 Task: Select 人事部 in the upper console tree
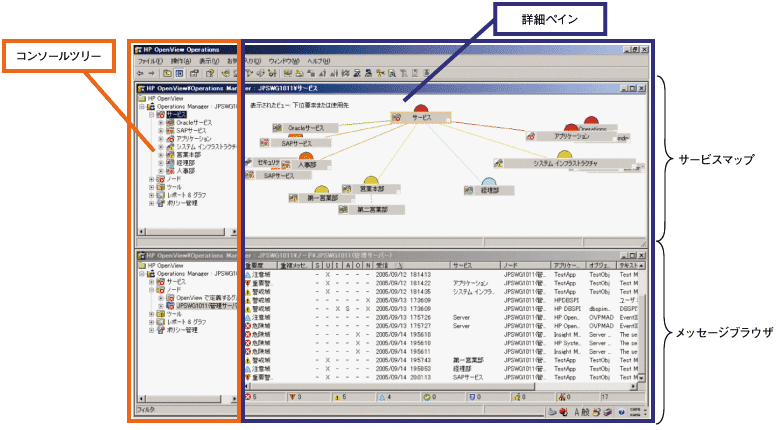(x=186, y=171)
